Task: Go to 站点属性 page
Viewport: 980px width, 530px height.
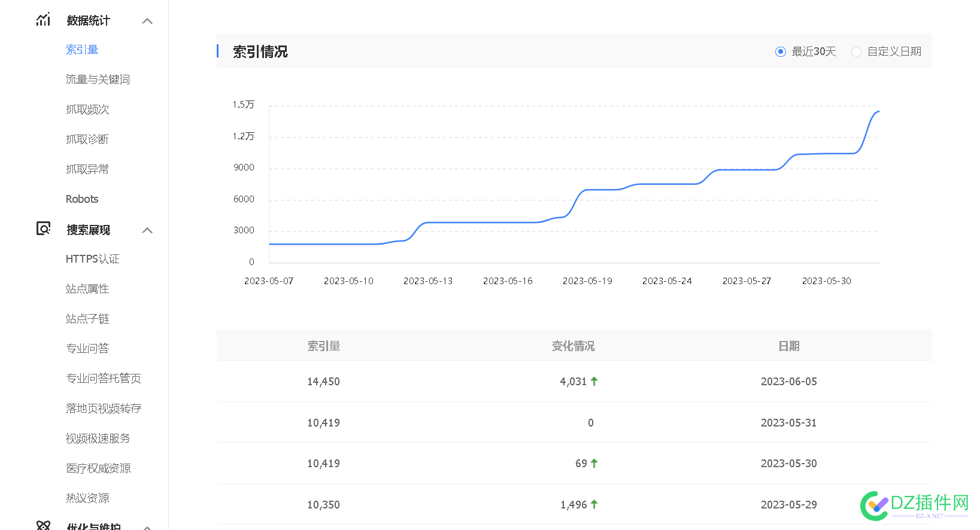Action: [x=87, y=289]
